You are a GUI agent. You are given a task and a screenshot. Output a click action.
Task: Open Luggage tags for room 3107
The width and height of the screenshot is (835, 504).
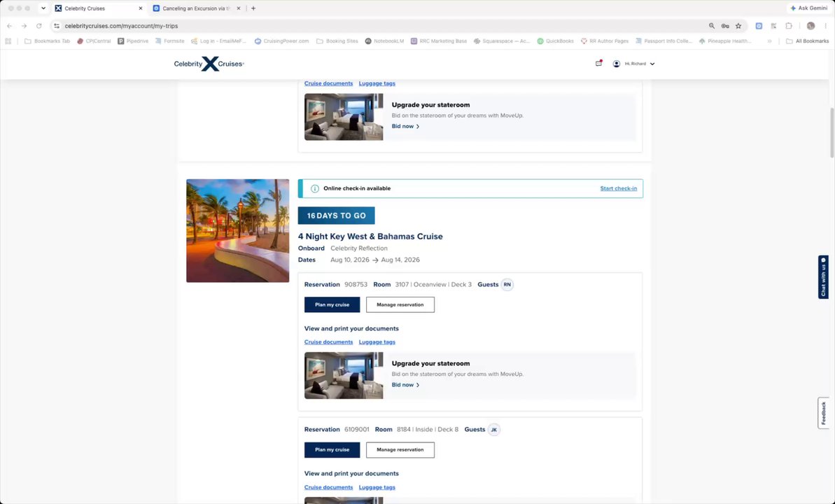377,342
